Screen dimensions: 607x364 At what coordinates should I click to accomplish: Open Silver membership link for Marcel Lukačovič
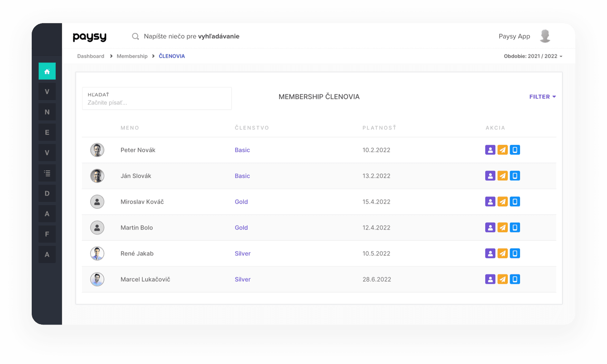tap(242, 279)
